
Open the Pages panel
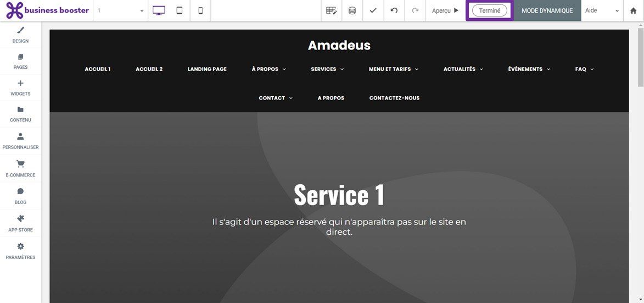[x=20, y=61]
